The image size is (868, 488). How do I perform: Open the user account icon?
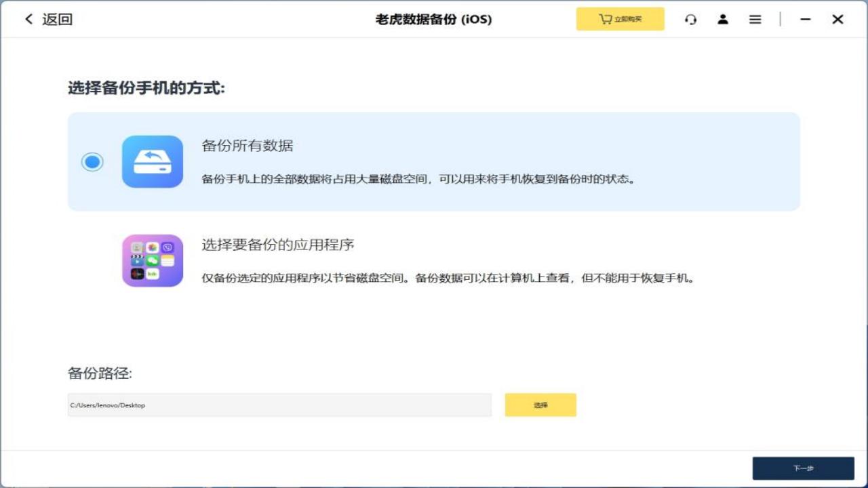(x=723, y=19)
